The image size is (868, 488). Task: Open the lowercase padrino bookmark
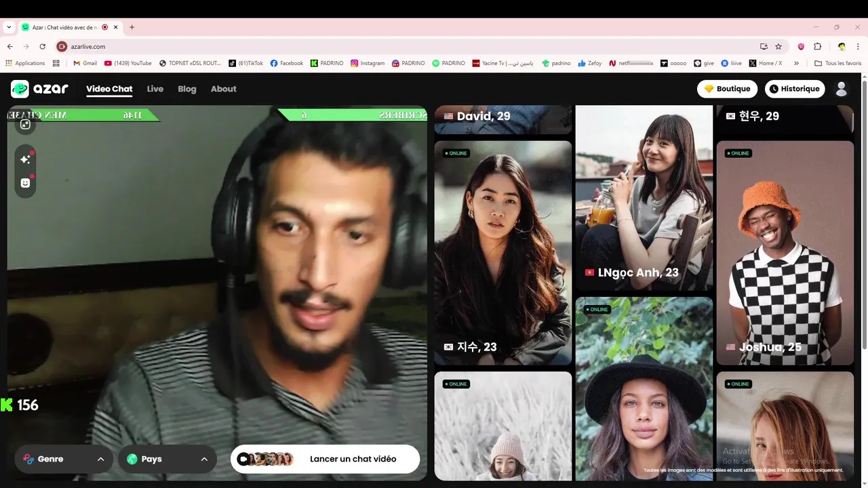tap(556, 63)
